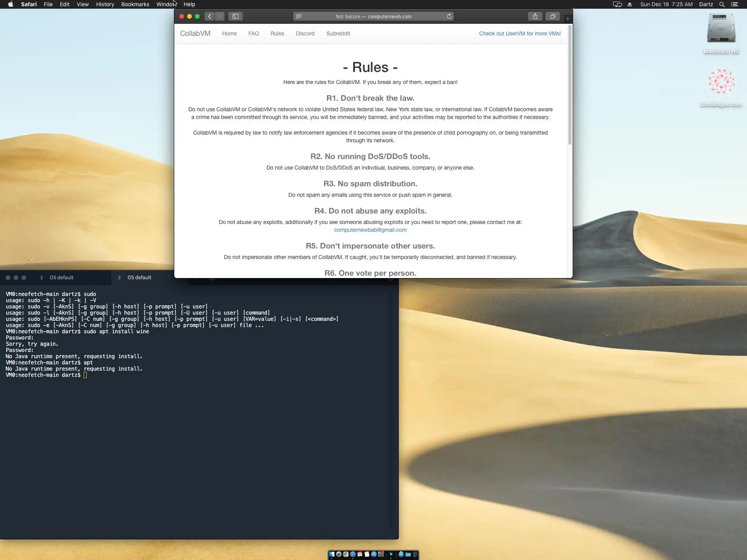This screenshot has width=747, height=560.
Task: Reload the computernewb.com page
Action: 449,16
